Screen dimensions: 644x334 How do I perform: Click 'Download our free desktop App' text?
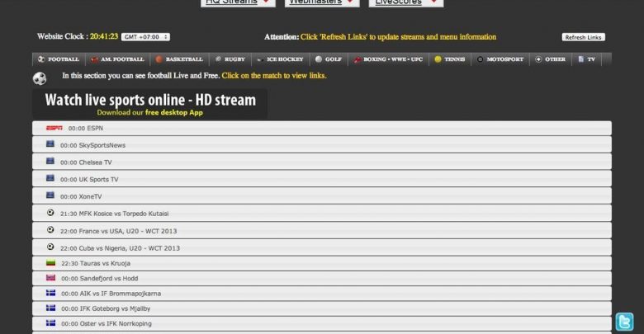point(150,112)
